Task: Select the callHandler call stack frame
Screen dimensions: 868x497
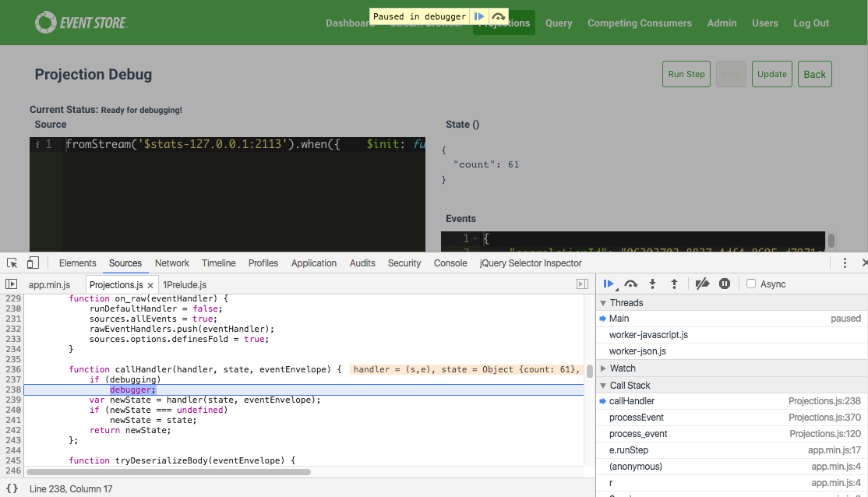Action: (x=633, y=400)
